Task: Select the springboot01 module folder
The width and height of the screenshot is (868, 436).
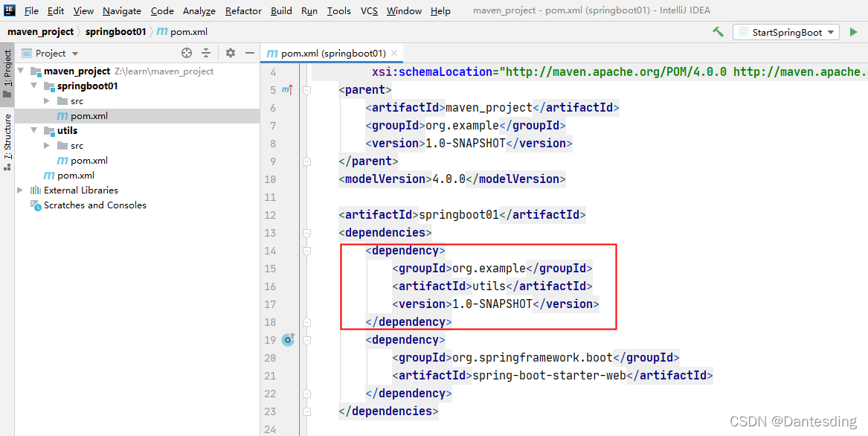Action: [x=81, y=86]
